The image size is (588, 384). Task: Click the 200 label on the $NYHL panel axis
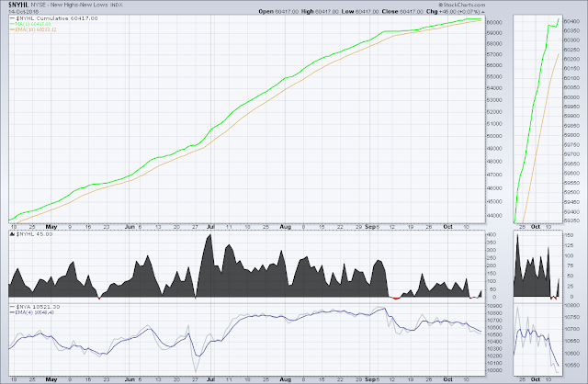pyautogui.click(x=492, y=265)
